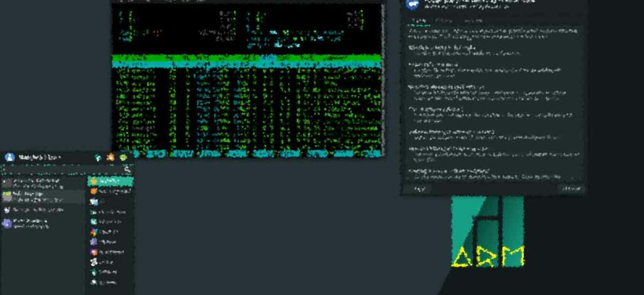
Task: Launch favorite entry with gray square icon
Action: [43, 183]
